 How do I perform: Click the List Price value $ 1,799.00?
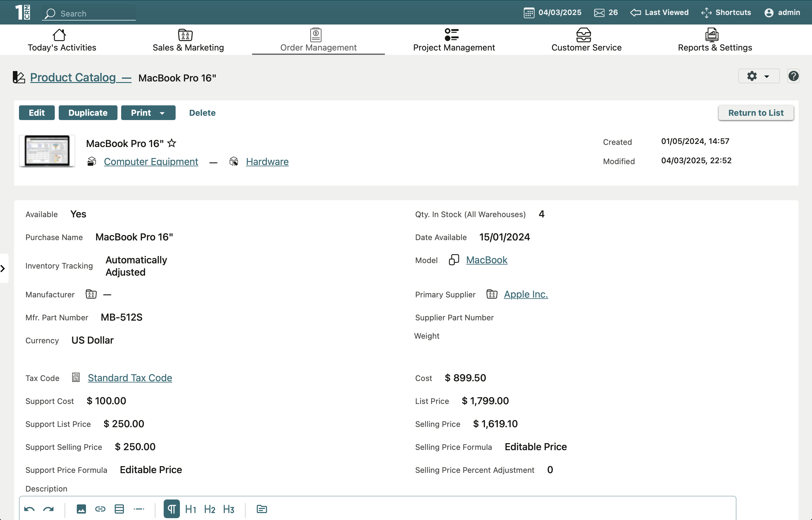tap(485, 401)
